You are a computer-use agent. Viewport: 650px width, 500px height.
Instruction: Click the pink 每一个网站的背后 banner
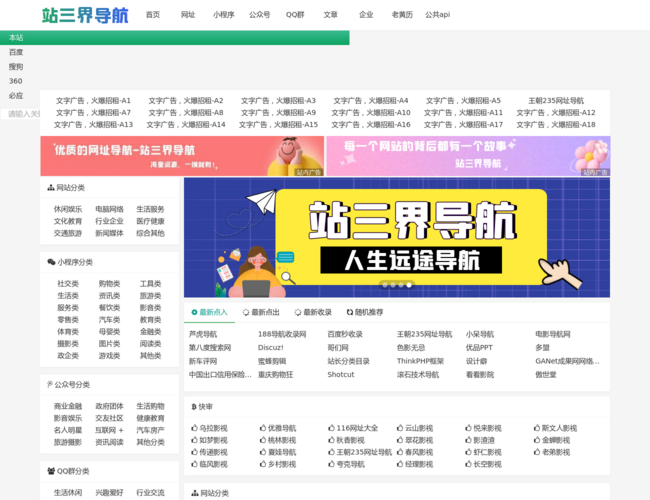pyautogui.click(x=468, y=156)
